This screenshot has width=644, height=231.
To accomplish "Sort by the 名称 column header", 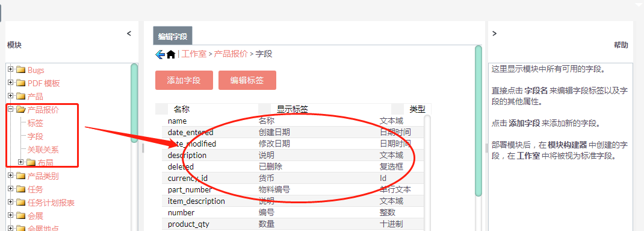I will click(x=181, y=109).
